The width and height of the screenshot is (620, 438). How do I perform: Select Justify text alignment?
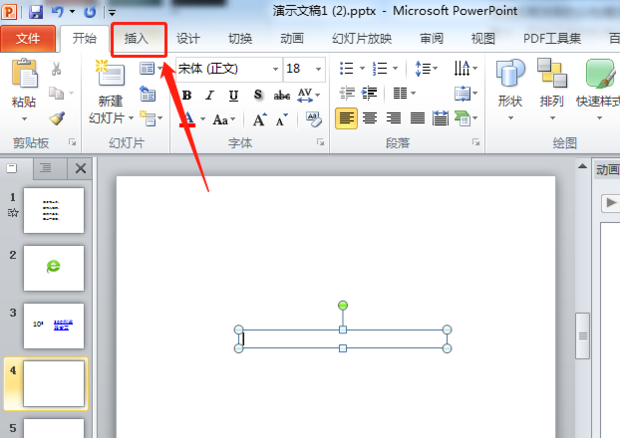[x=417, y=118]
